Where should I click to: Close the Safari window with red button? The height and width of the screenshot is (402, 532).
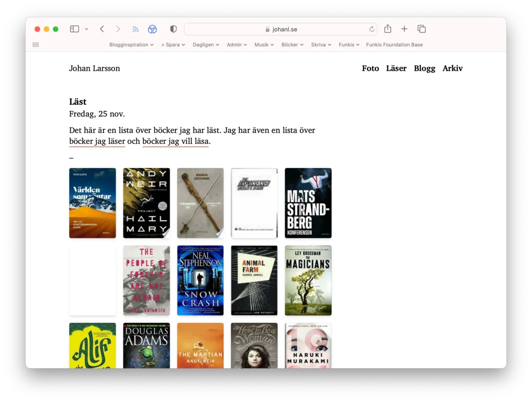click(37, 29)
